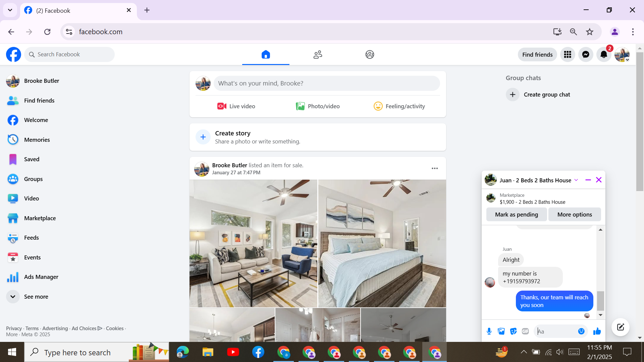Attach a photo file in chat
644x362 pixels.
tap(501, 331)
